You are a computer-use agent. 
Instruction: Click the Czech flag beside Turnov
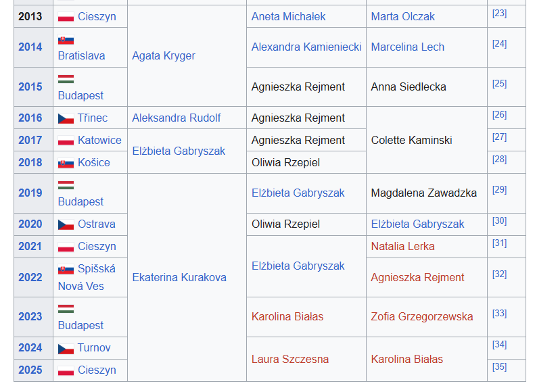click(x=66, y=348)
